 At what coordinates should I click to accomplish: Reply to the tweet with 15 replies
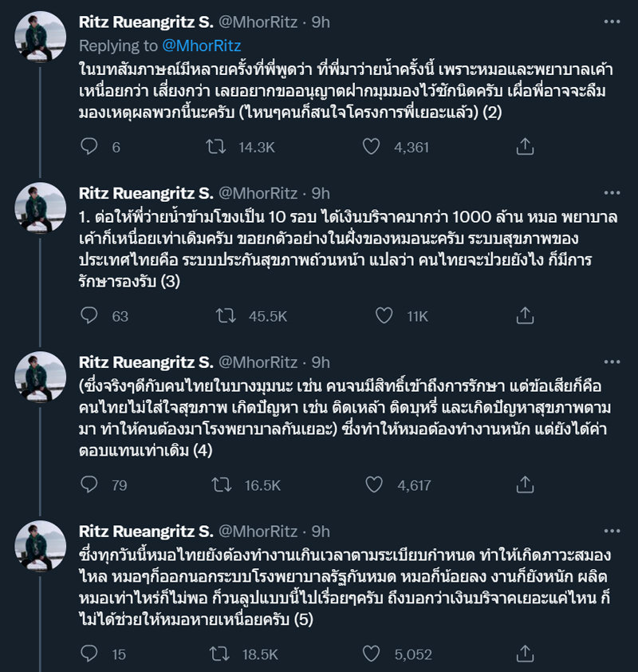click(91, 654)
